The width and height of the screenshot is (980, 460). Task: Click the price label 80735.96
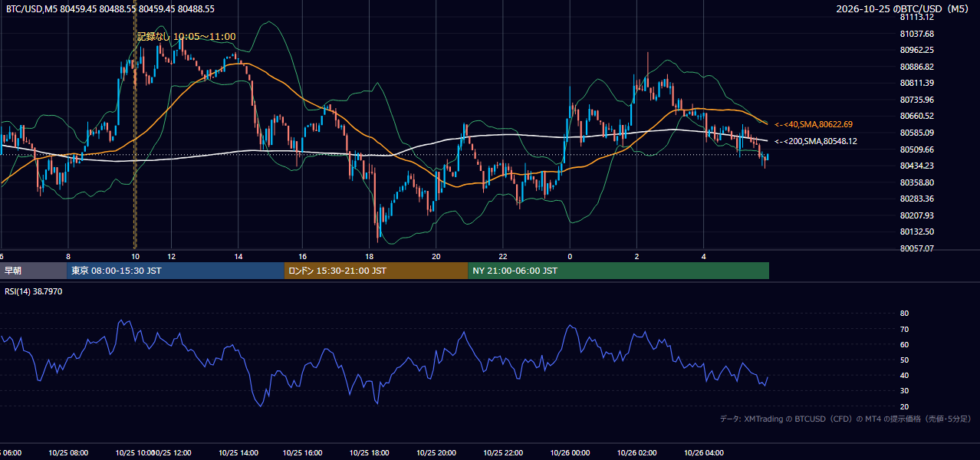point(916,100)
